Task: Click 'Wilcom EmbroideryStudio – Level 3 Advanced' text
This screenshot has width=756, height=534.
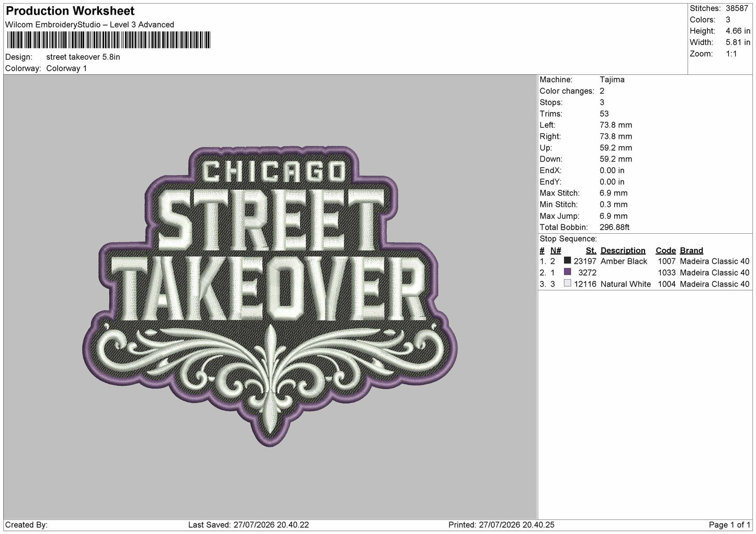Action: point(89,25)
